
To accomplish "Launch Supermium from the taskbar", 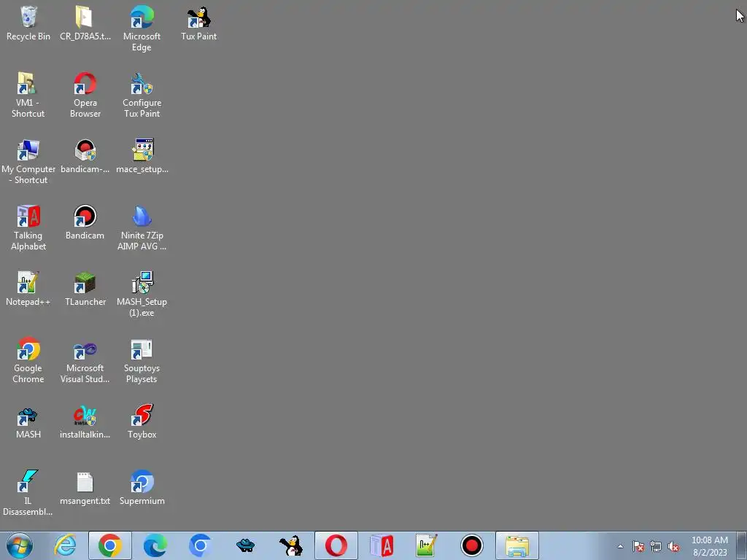I will click(x=200, y=545).
